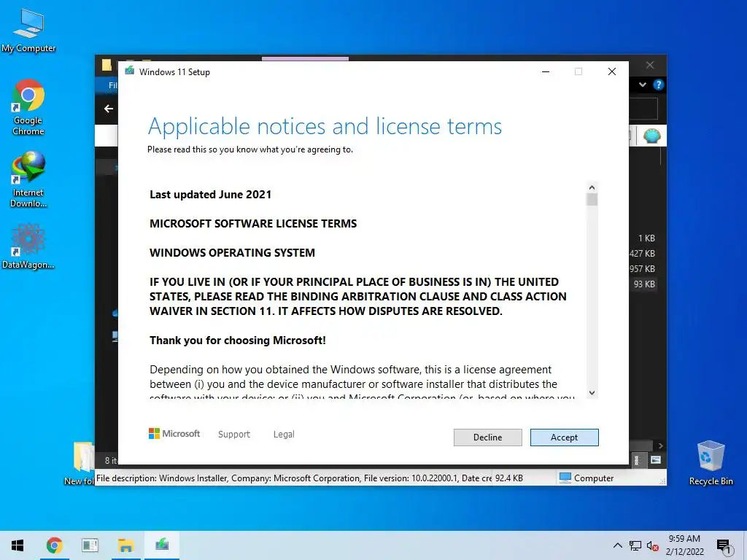Open the Windows Start menu
The width and height of the screenshot is (747, 560).
[18, 545]
